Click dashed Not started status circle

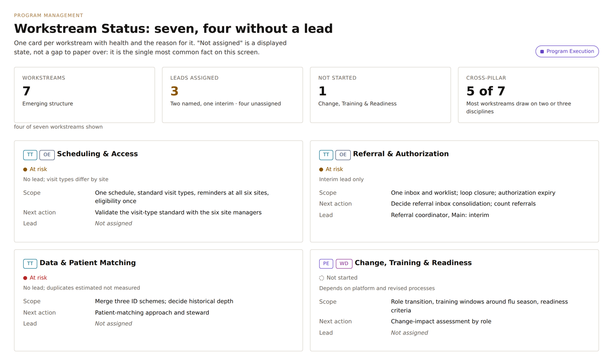[321, 278]
